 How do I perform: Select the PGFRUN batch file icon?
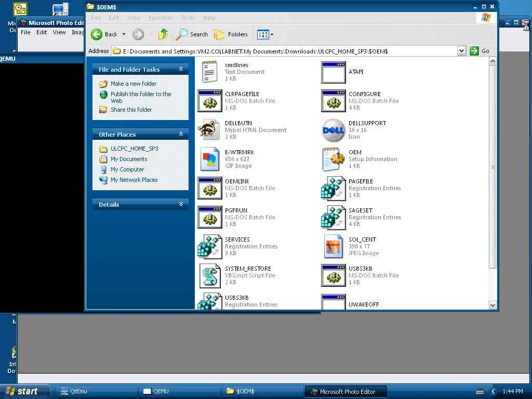[x=210, y=218]
